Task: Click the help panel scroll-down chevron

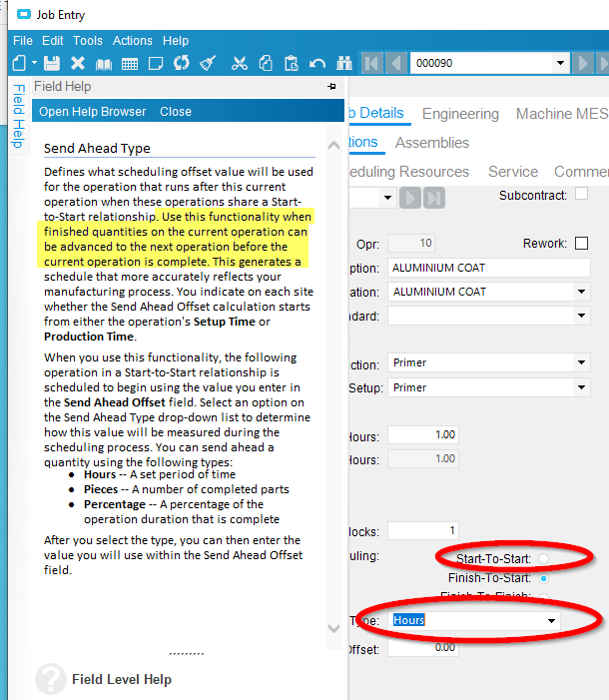Action: point(333,628)
